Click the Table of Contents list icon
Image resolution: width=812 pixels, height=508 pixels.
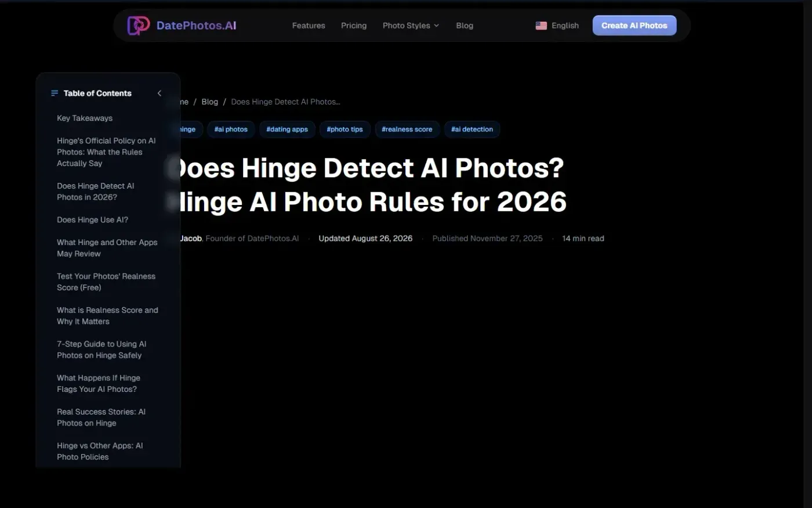coord(55,93)
